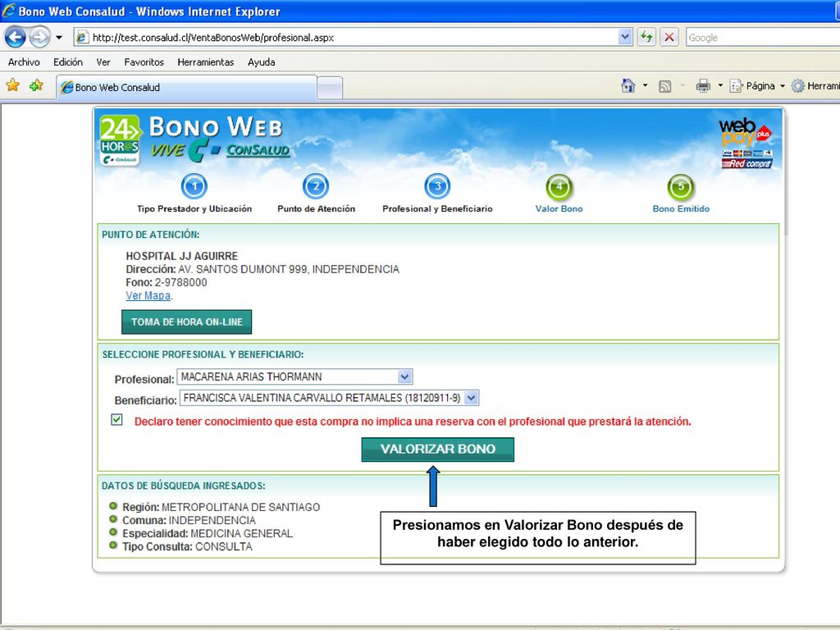Click the Print icon
Viewport: 840px width, 630px height.
[703, 85]
